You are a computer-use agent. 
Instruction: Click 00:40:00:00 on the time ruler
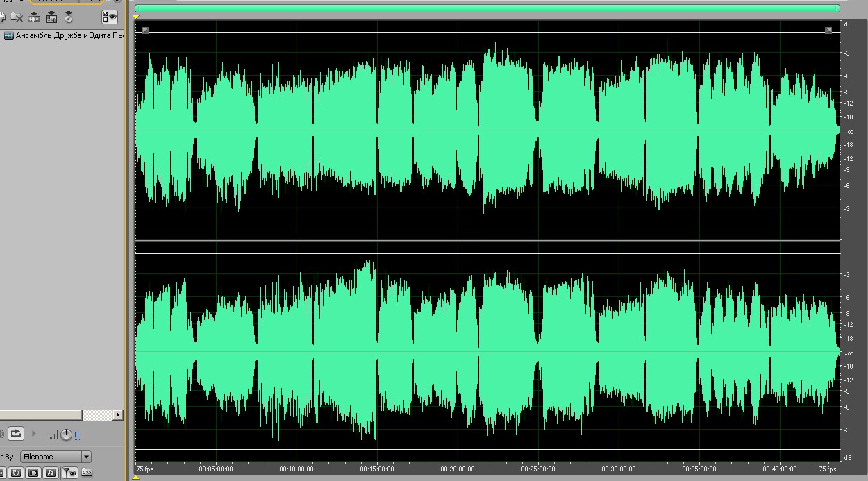[x=780, y=469]
